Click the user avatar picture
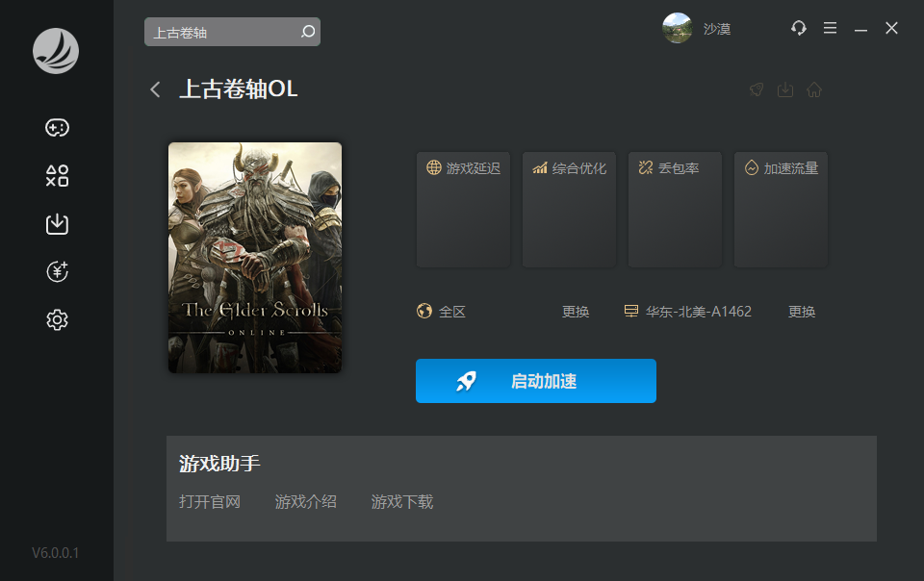 [x=677, y=28]
